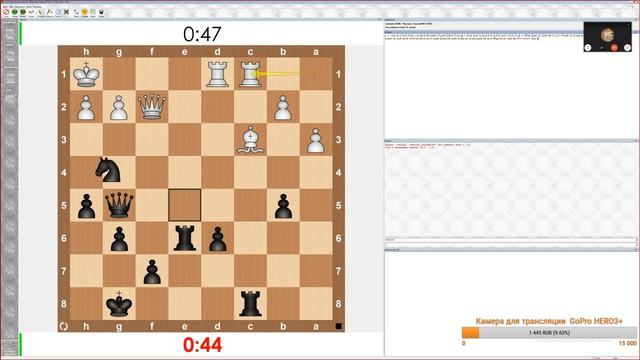
Task: Click the black side-to-move square indicator
Action: tap(338, 326)
